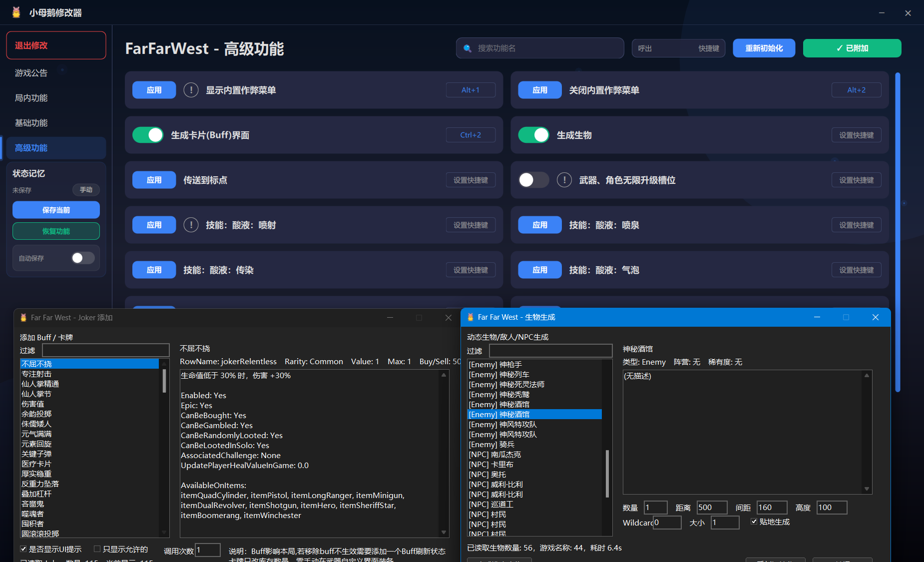Click the creature list scrollbar thumb
This screenshot has width=924, height=562.
coord(607,474)
